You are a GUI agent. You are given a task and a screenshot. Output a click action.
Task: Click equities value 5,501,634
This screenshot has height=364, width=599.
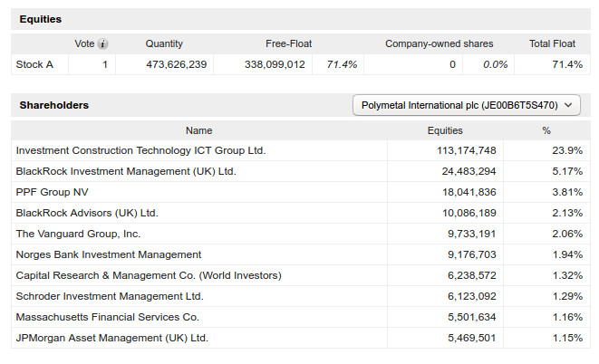point(472,317)
